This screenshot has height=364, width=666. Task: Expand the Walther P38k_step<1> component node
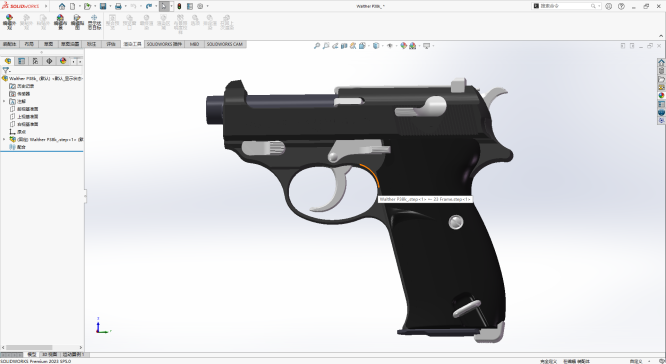(4, 139)
